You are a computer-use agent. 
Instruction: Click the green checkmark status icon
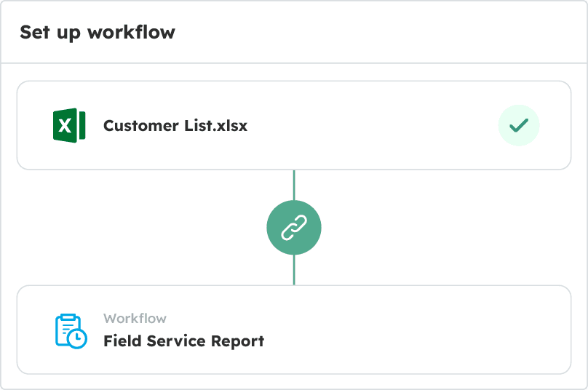tap(518, 126)
